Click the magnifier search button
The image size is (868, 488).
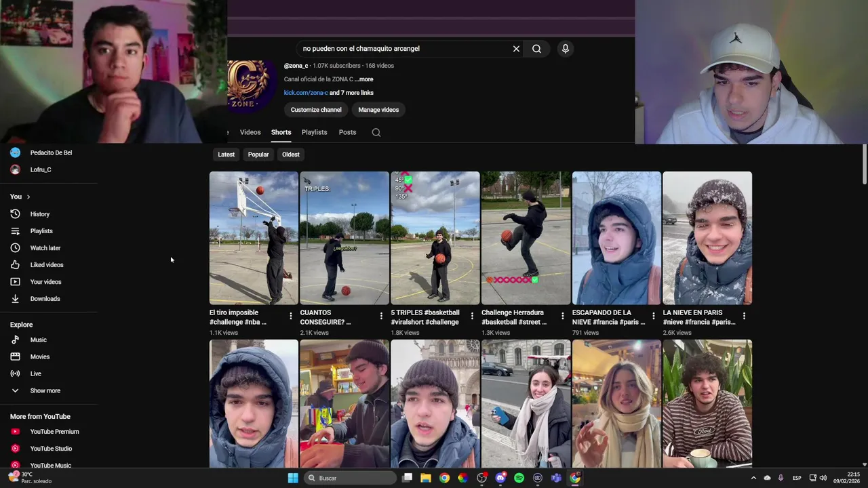tap(536, 49)
